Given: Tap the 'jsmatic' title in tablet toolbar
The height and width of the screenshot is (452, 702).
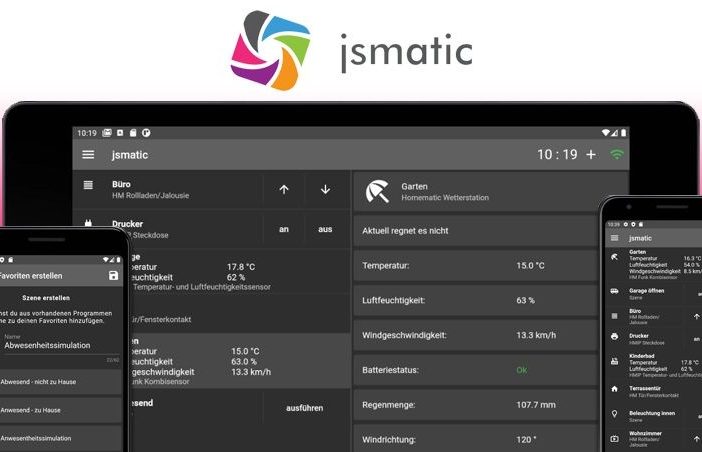Looking at the screenshot, I should coord(130,155).
